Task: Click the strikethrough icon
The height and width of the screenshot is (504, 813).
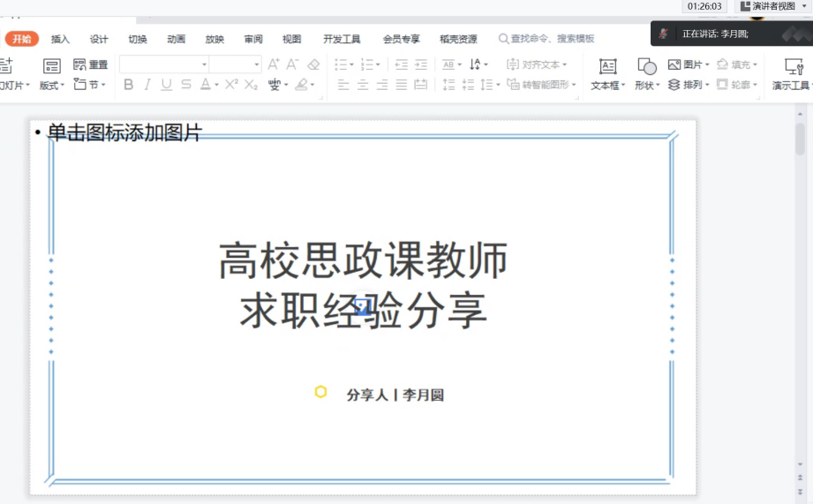Action: pyautogui.click(x=185, y=85)
